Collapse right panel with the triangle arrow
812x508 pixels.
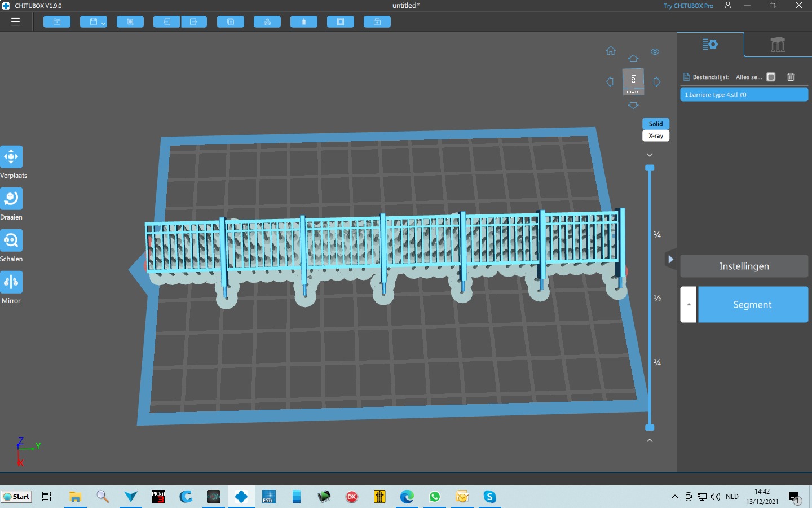[x=670, y=260]
